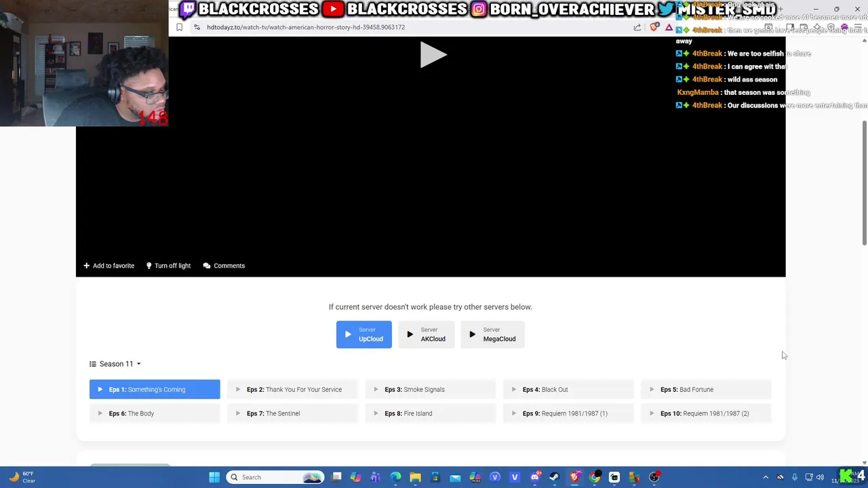Open Discord from the taskbar
The height and width of the screenshot is (488, 868).
tap(535, 477)
